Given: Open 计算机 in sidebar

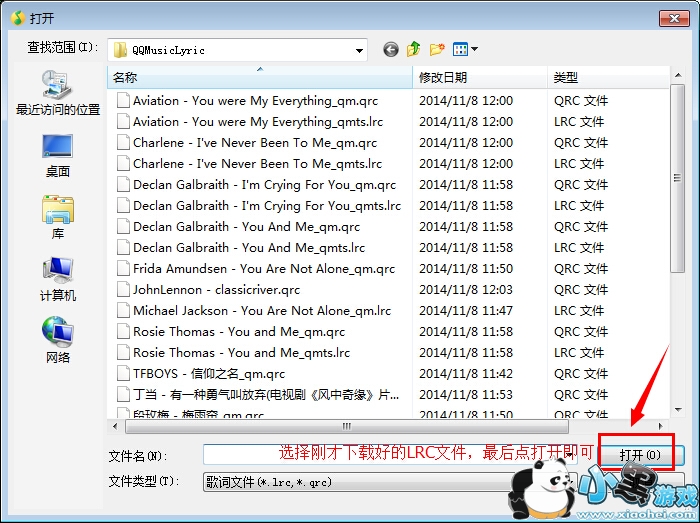Looking at the screenshot, I should coord(58,279).
